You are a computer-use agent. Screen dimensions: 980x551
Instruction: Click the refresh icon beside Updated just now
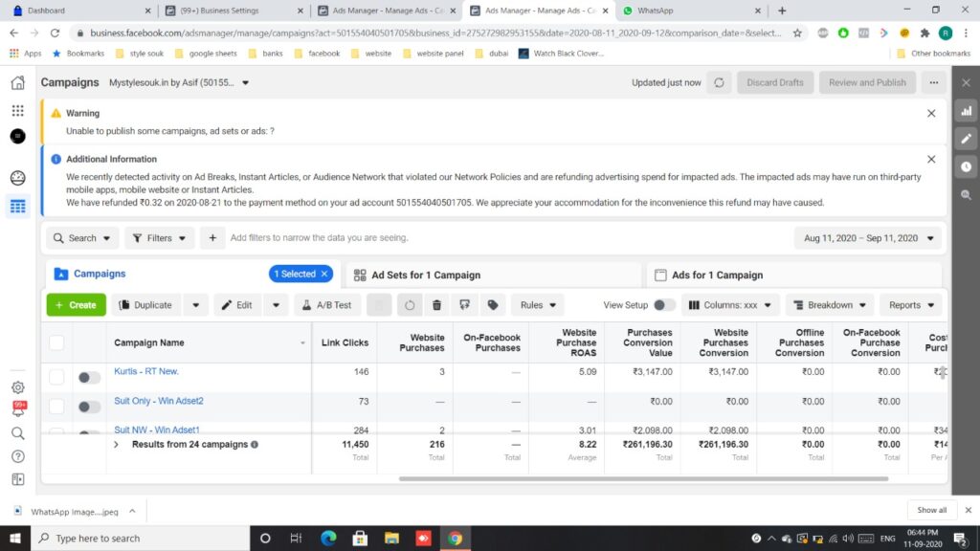[719, 82]
